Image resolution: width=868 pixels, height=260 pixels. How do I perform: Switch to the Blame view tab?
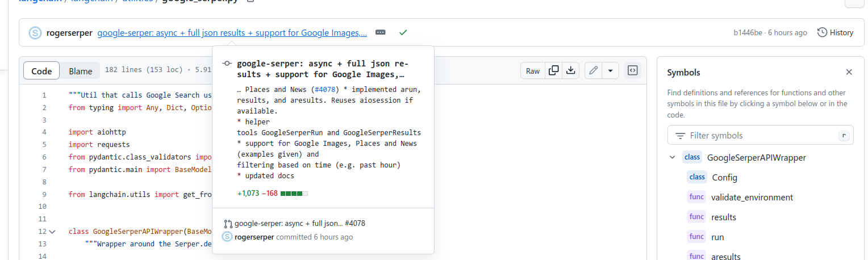pyautogui.click(x=81, y=71)
